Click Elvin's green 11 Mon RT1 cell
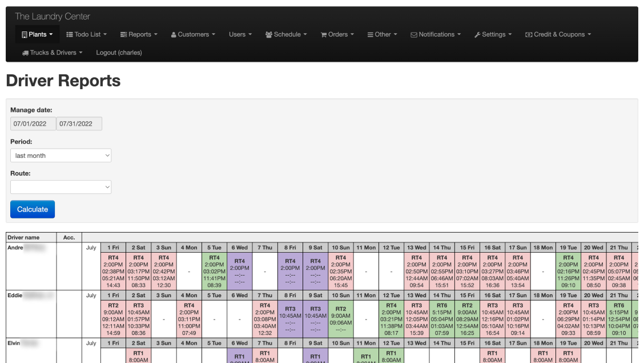The height and width of the screenshot is (363, 644). point(366,356)
